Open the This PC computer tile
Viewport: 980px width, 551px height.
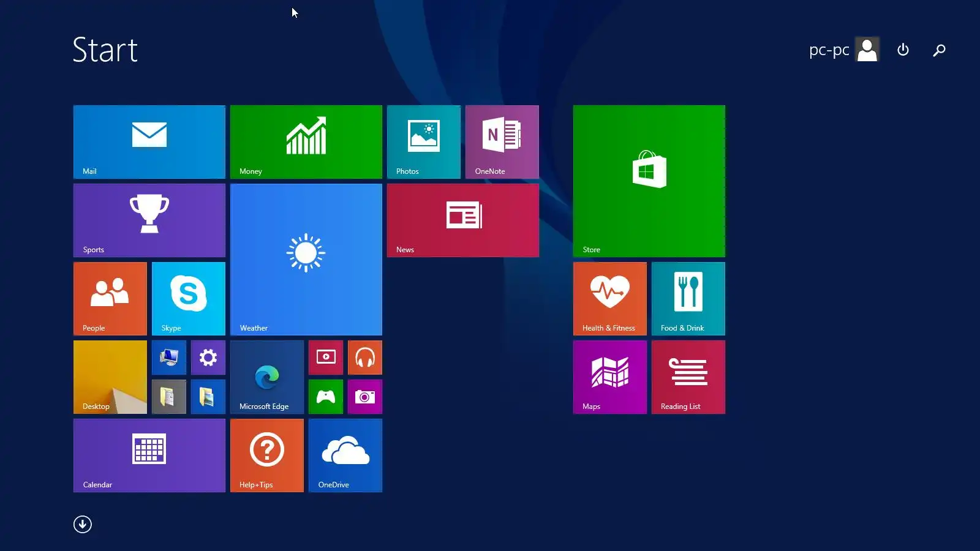(x=169, y=358)
